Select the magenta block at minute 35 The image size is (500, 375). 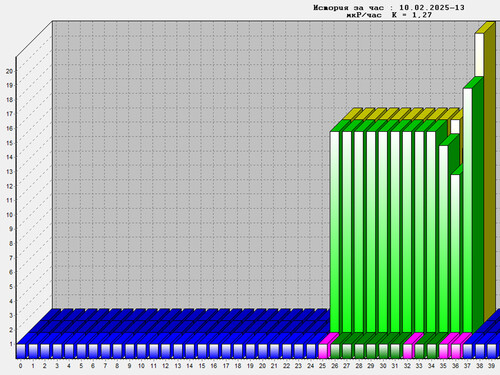coord(443,351)
